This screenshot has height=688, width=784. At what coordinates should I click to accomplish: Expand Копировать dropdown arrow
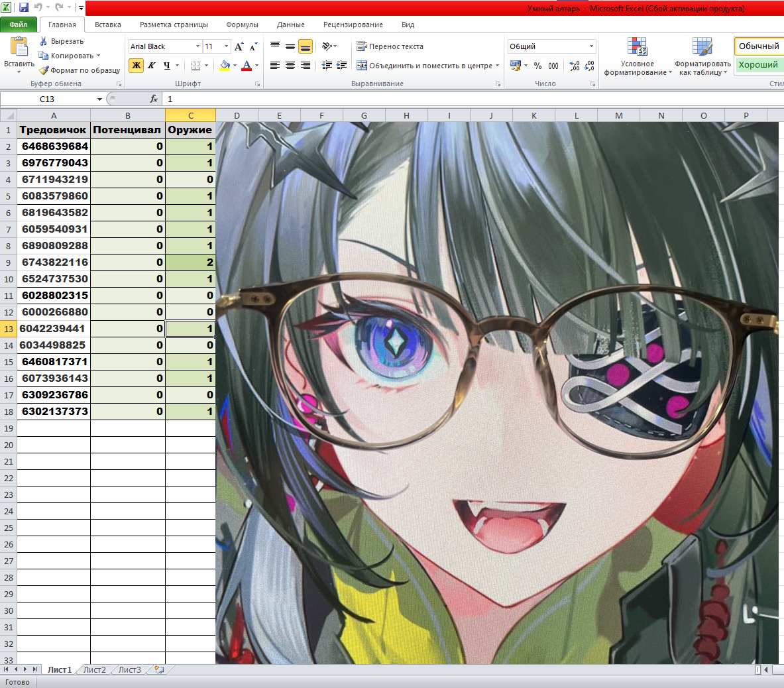point(99,56)
